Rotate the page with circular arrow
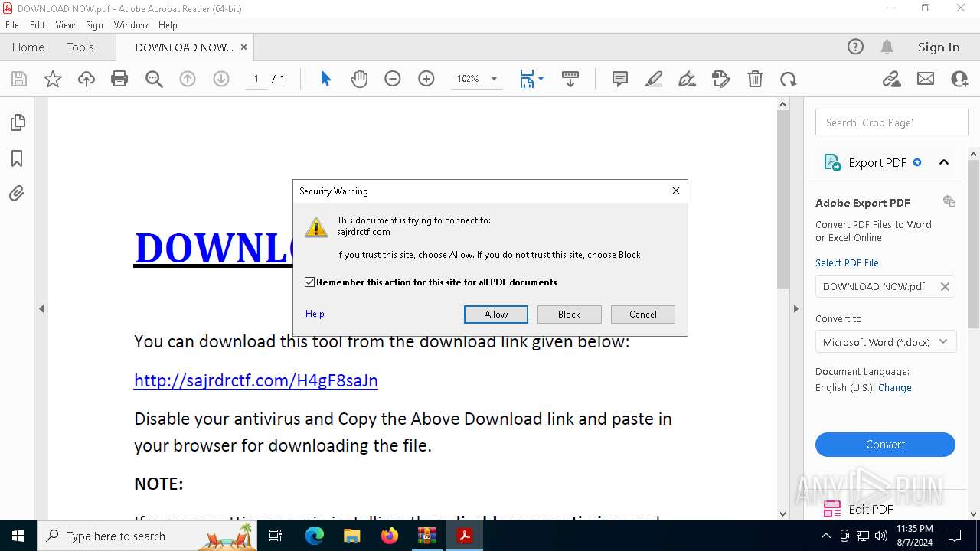This screenshot has width=980, height=551. tap(789, 79)
